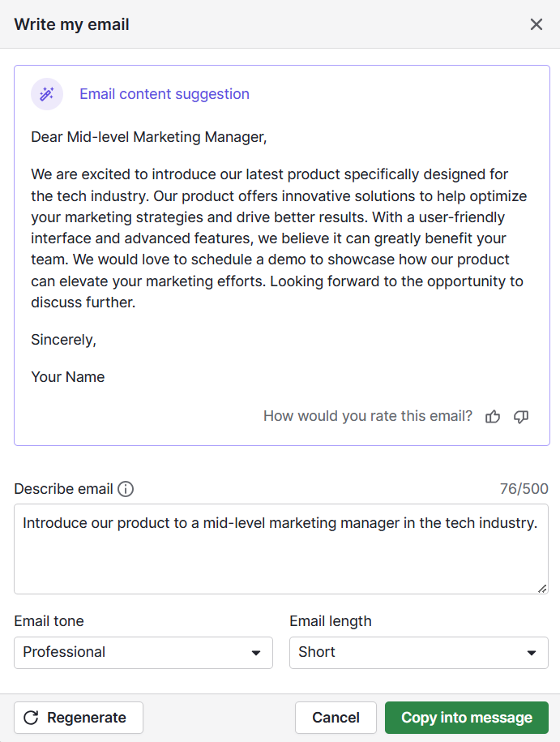Open the Email tone Professional dropdown
This screenshot has width=560, height=742.
[143, 652]
